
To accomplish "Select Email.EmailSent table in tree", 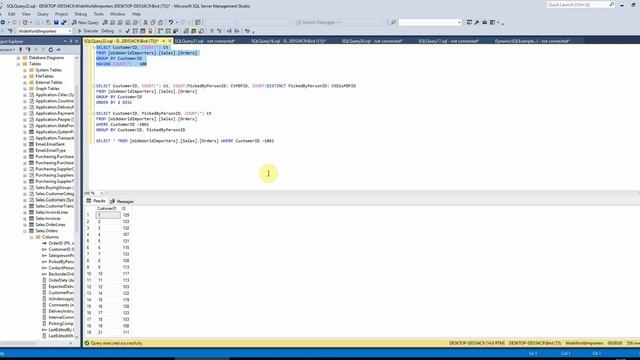I will pyautogui.click(x=50, y=144).
